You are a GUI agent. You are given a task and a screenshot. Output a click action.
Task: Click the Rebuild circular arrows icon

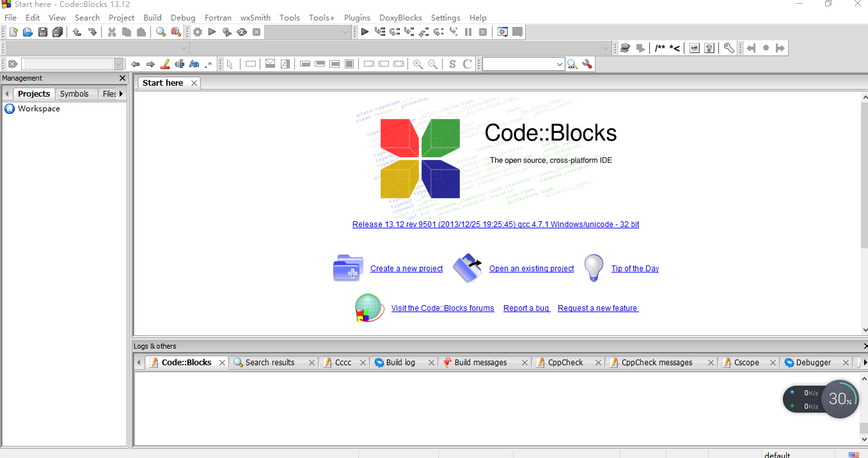point(242,32)
